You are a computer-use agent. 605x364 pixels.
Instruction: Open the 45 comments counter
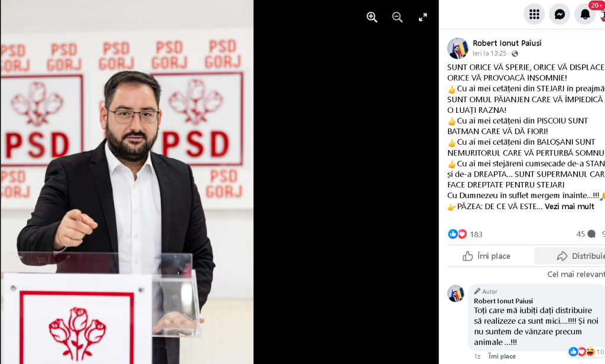[586, 234]
